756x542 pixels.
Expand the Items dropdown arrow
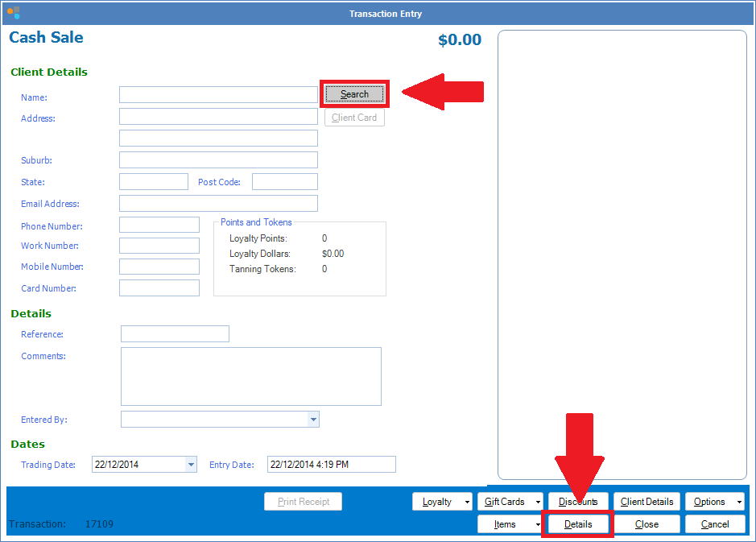[537, 524]
